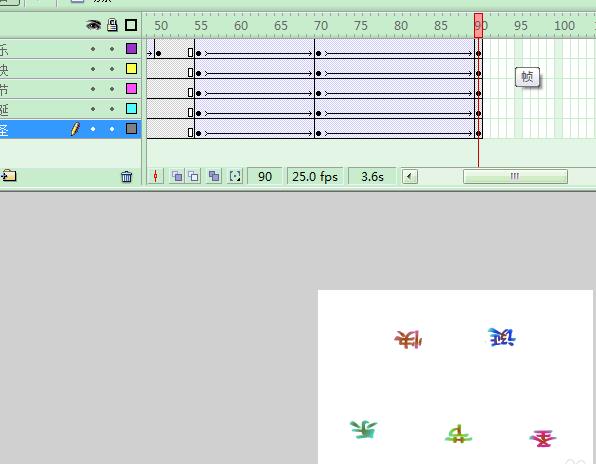
Task: Select frame 90 keyframe in layer 诞
Action: point(479,113)
